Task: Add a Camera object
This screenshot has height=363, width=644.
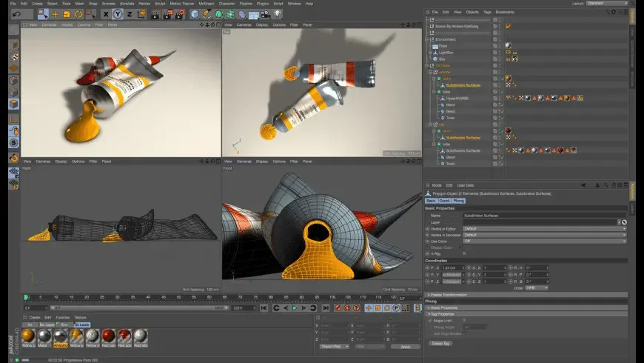Action: point(266,14)
